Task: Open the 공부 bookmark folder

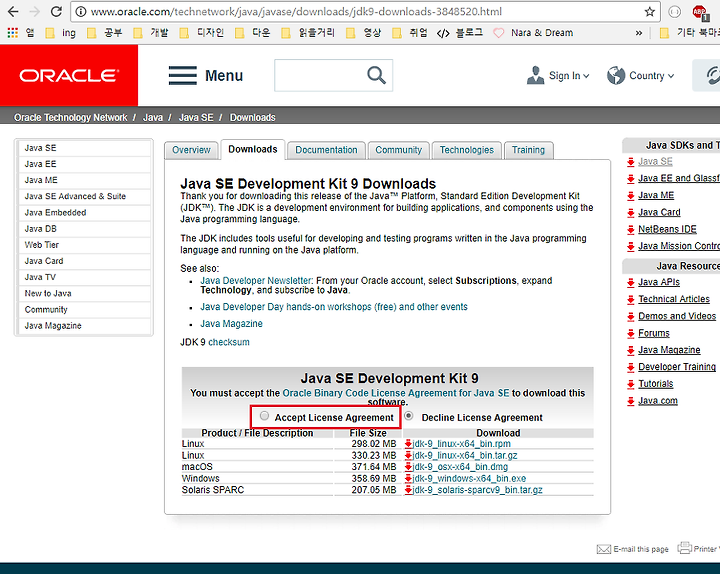Action: click(x=105, y=33)
